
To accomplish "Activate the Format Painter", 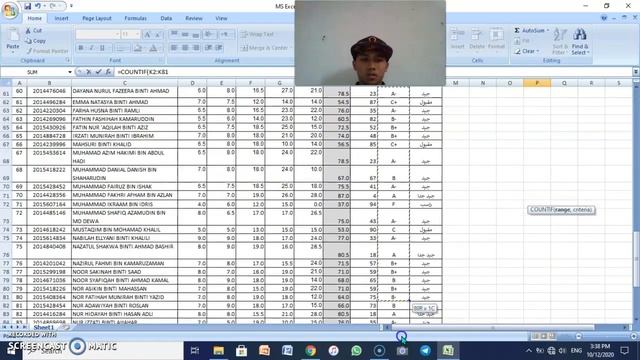I will tap(47, 51).
